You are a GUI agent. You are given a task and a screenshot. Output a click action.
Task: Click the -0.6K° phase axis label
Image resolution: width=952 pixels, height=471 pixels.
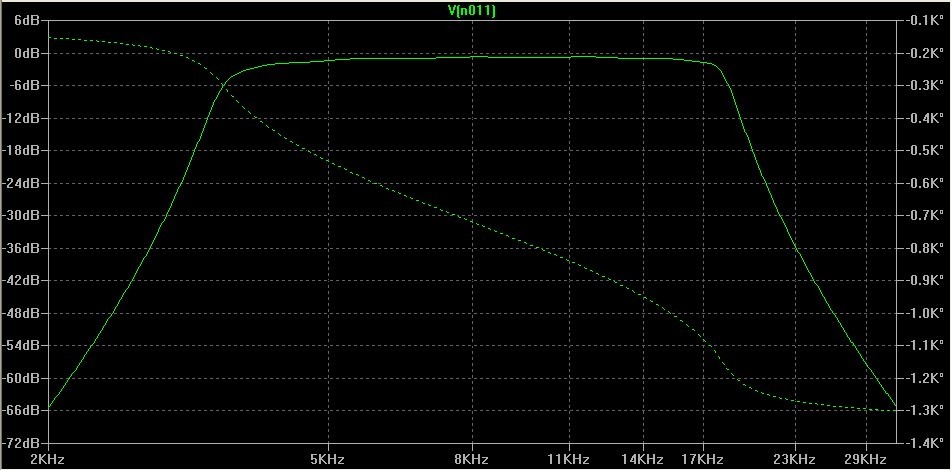926,183
